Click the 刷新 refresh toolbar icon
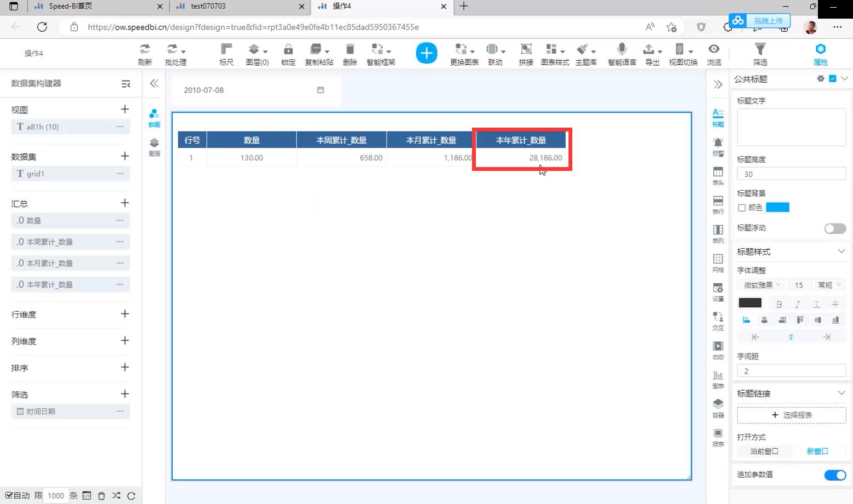853x504 pixels. pyautogui.click(x=145, y=54)
